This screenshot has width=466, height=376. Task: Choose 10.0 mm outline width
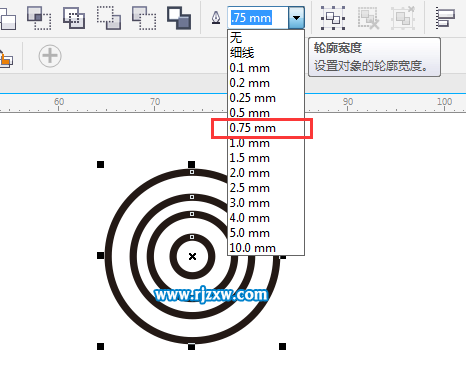(252, 248)
